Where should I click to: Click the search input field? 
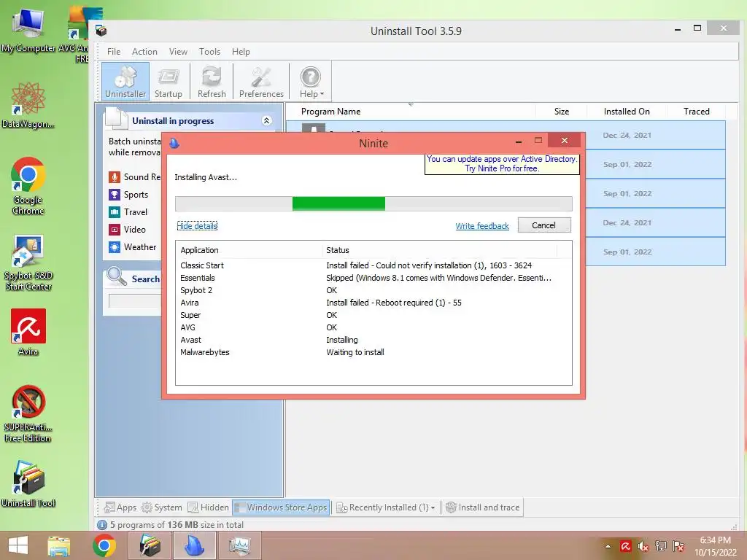pos(135,301)
